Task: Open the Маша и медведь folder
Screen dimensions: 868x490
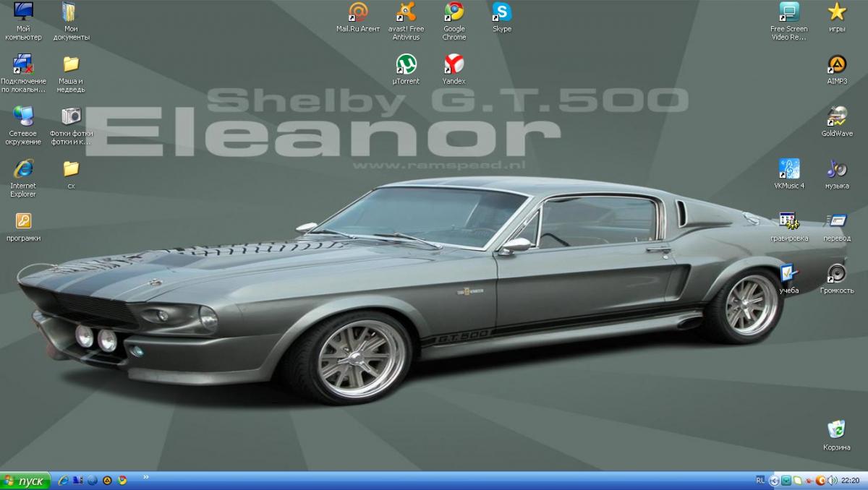Action: click(71, 64)
